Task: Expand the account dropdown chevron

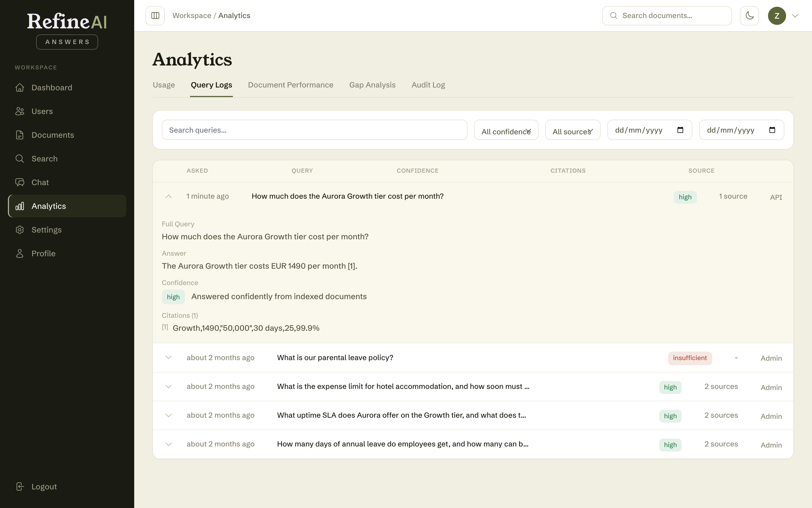Action: click(x=795, y=16)
